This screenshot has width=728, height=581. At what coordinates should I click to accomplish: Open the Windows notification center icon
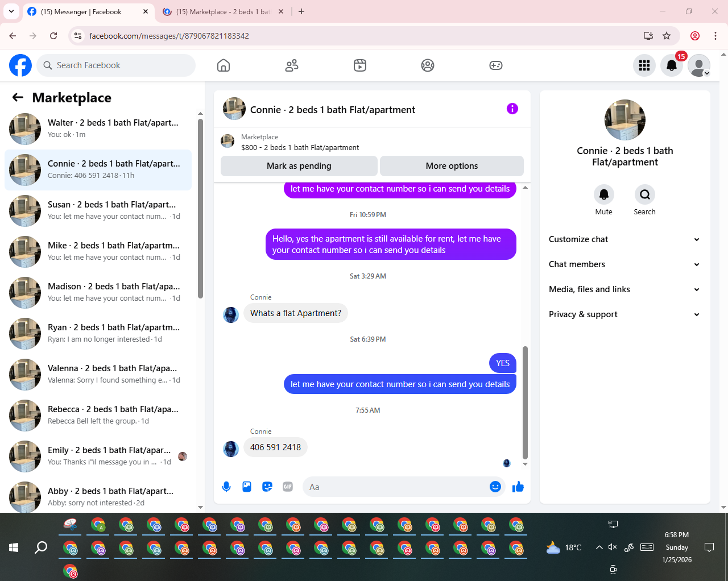pyautogui.click(x=709, y=547)
